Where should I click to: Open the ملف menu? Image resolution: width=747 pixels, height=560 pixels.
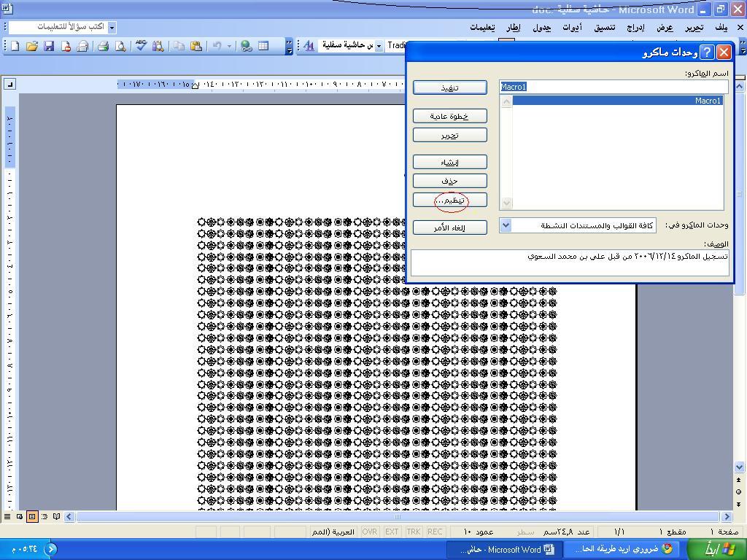[721, 28]
